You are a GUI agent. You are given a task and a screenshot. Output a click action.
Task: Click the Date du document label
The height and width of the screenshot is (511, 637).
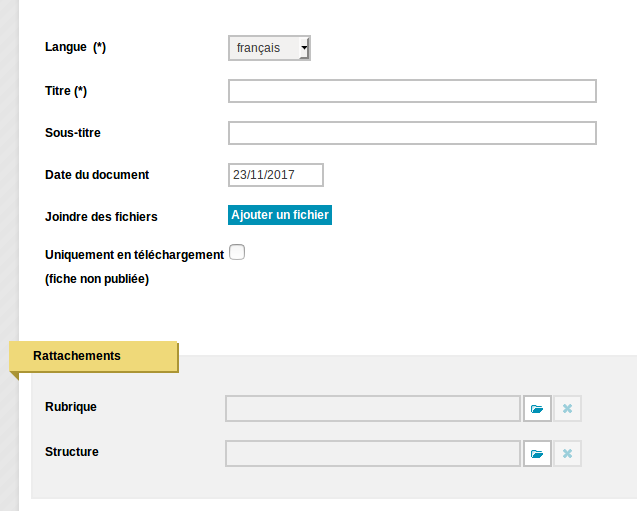(97, 175)
